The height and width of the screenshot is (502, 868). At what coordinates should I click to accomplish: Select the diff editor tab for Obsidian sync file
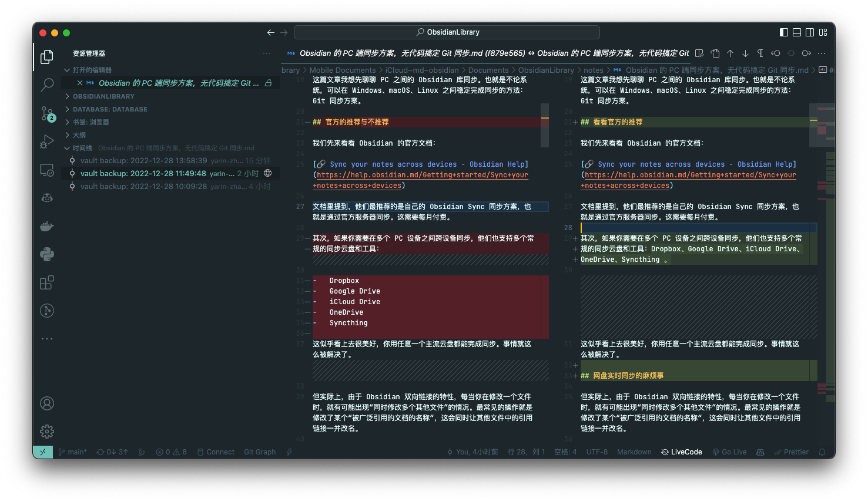(x=487, y=53)
